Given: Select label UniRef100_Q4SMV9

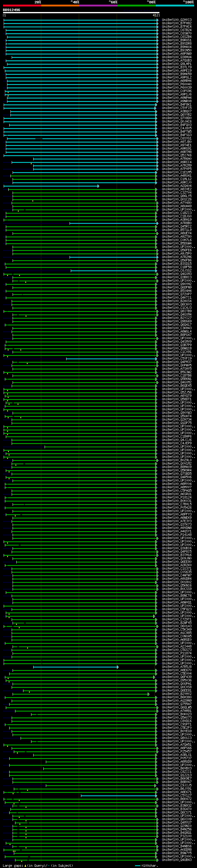Looking at the screenshot, I should (177, 341).
